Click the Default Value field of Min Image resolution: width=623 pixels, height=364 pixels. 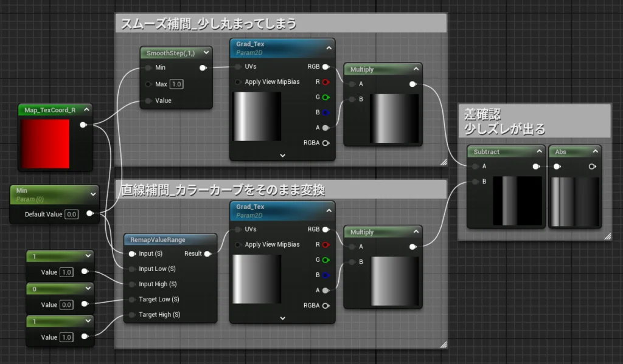[x=72, y=214]
